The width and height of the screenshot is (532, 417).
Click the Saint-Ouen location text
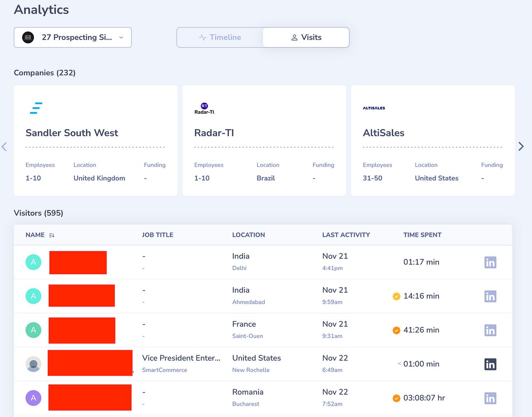tap(247, 336)
